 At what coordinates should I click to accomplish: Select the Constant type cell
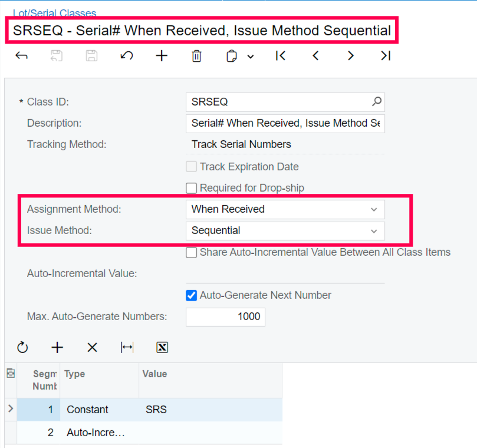[99, 409]
